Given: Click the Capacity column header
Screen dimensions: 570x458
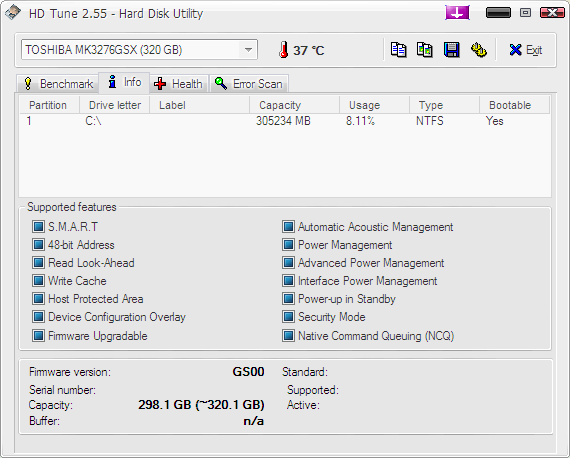Looking at the screenshot, I should pos(294,105).
